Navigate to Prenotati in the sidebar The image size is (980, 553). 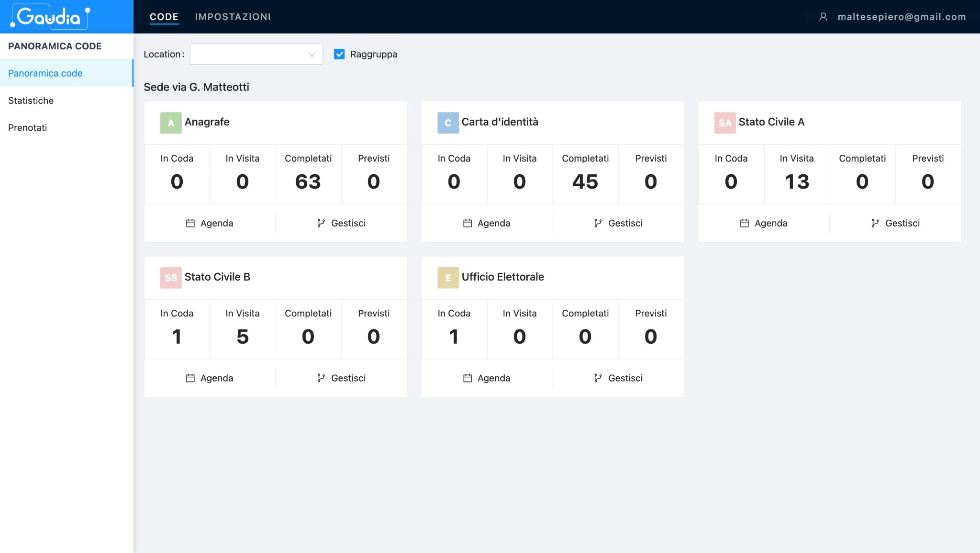click(x=27, y=127)
